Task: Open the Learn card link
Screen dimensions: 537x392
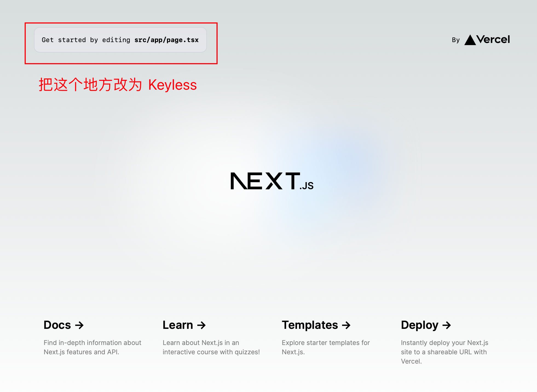Action: (x=212, y=337)
